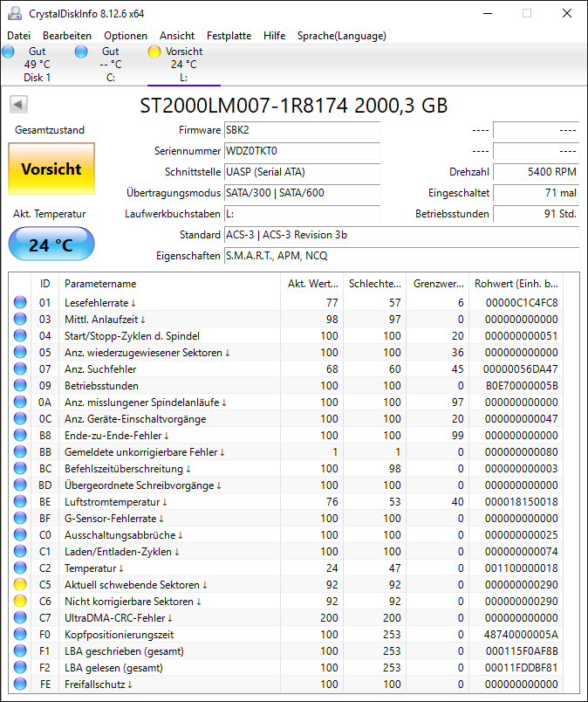The image size is (588, 702).
Task: Click status orb of Übergeordnete Schreibvorgänge row
Action: coord(20,485)
